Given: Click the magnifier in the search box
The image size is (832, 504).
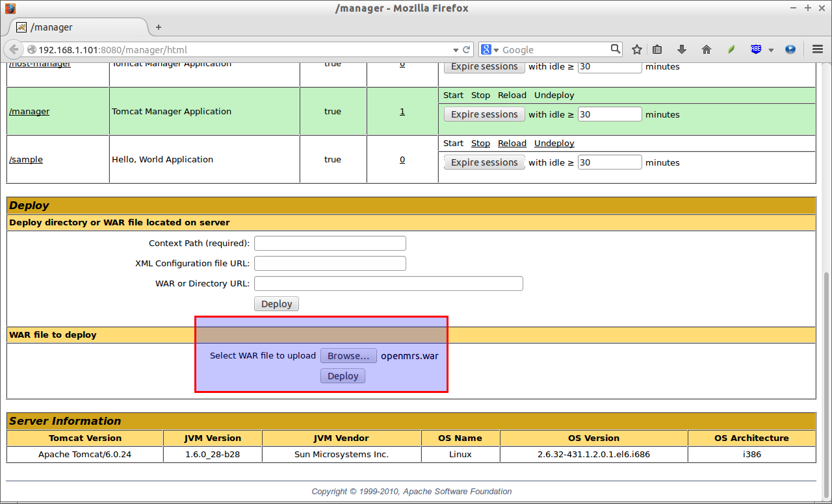Looking at the screenshot, I should (615, 49).
